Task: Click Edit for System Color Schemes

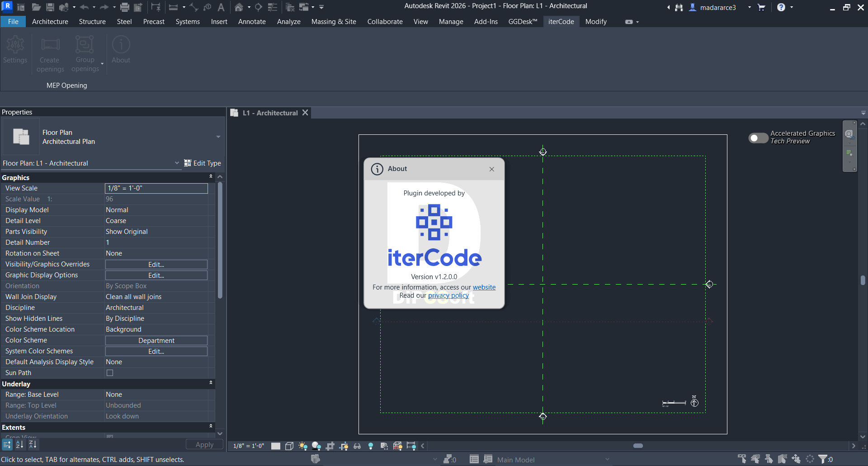Action: coord(156,352)
